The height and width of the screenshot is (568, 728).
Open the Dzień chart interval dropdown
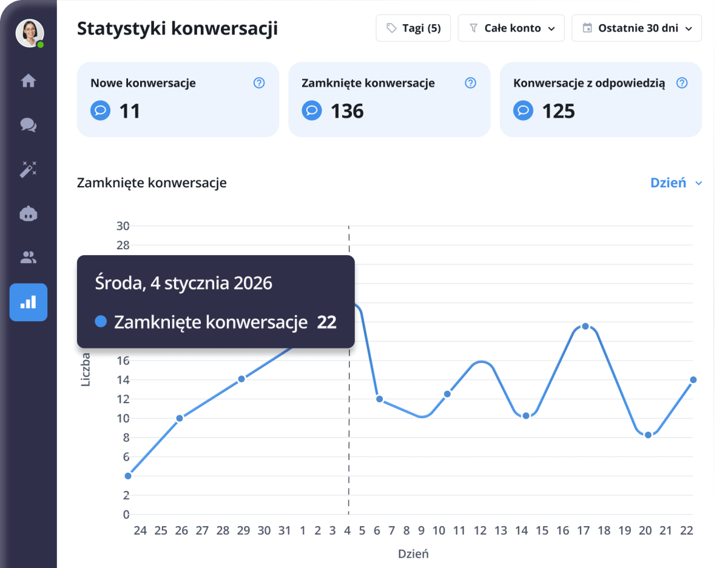pyautogui.click(x=675, y=182)
